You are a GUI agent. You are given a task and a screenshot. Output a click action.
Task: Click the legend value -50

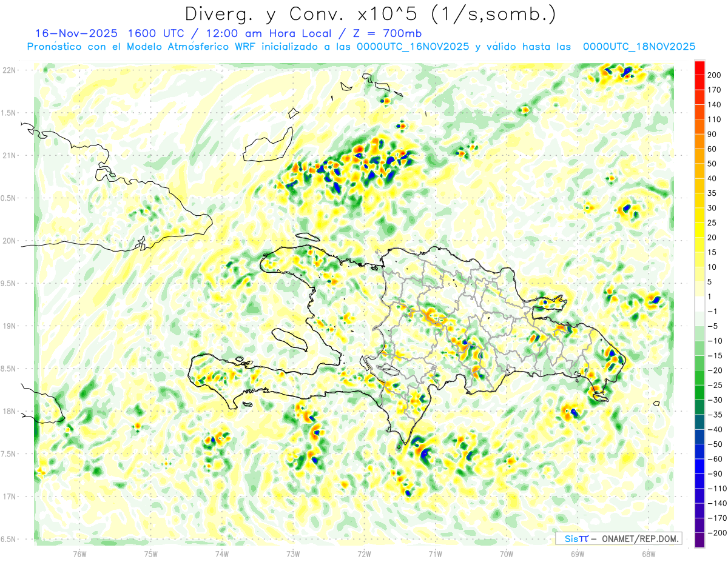point(715,444)
